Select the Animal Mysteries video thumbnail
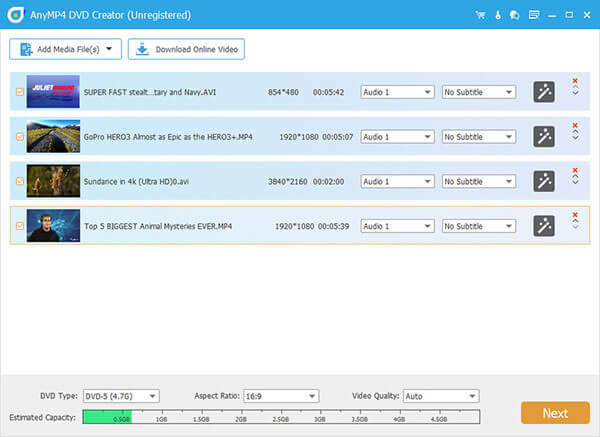 [x=53, y=225]
